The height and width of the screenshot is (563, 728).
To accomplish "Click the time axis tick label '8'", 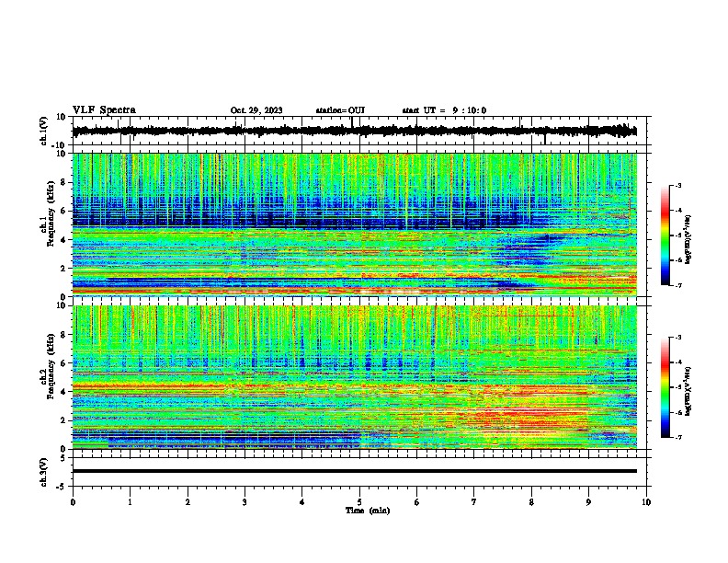I will [x=531, y=502].
